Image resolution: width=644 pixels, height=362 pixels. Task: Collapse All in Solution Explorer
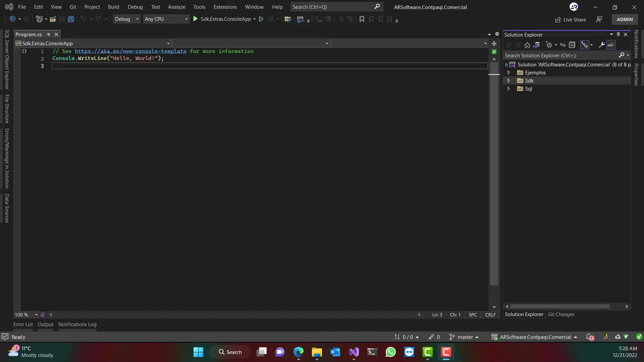[x=572, y=45]
